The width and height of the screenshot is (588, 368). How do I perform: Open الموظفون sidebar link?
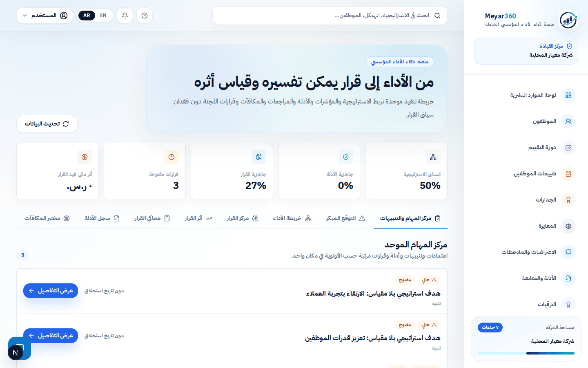(526, 121)
